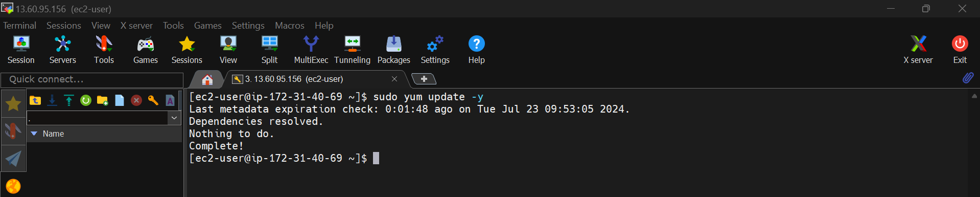Open the MultiExec toolbar icon
Image resolution: width=980 pixels, height=197 pixels.
click(x=311, y=50)
